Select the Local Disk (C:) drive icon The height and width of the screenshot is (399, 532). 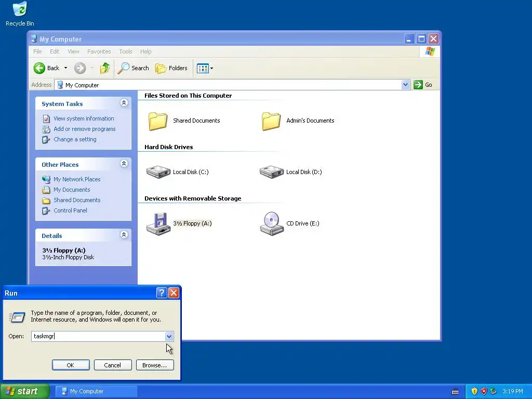click(158, 172)
